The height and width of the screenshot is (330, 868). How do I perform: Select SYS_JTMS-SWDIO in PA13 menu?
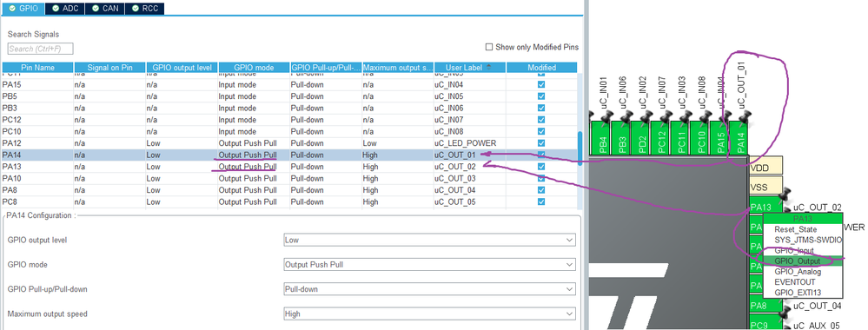click(x=803, y=240)
